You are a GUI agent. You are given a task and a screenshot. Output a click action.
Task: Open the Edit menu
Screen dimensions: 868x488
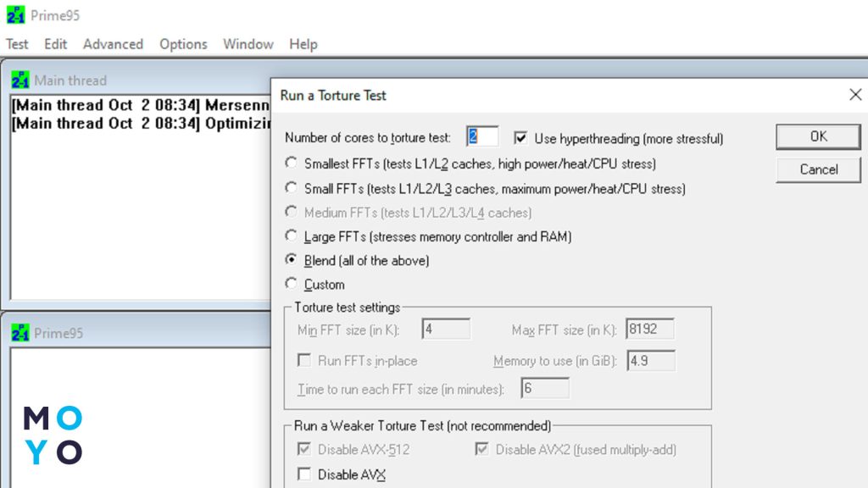56,44
